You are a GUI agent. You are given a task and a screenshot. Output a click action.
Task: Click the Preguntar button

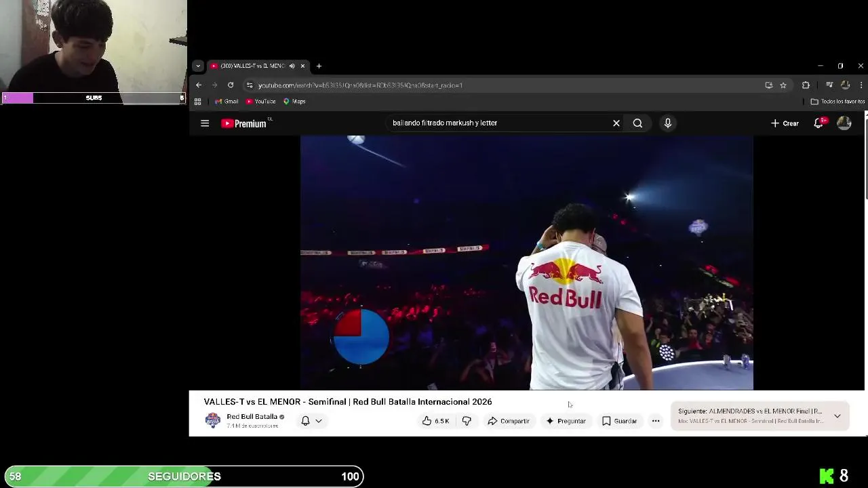point(566,421)
